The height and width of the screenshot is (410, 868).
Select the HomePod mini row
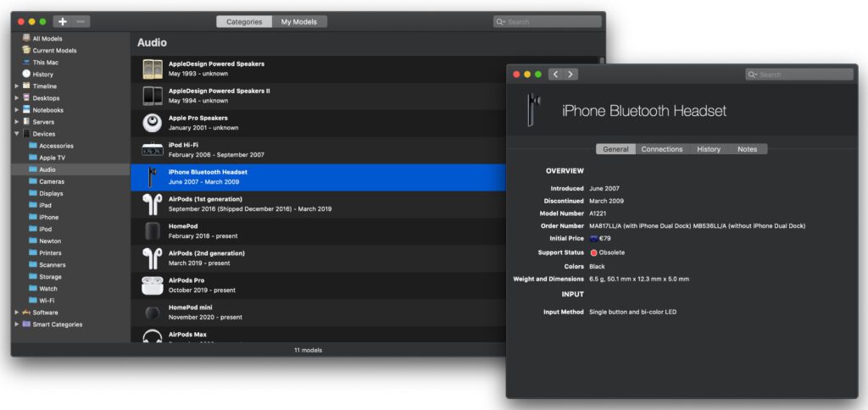319,313
